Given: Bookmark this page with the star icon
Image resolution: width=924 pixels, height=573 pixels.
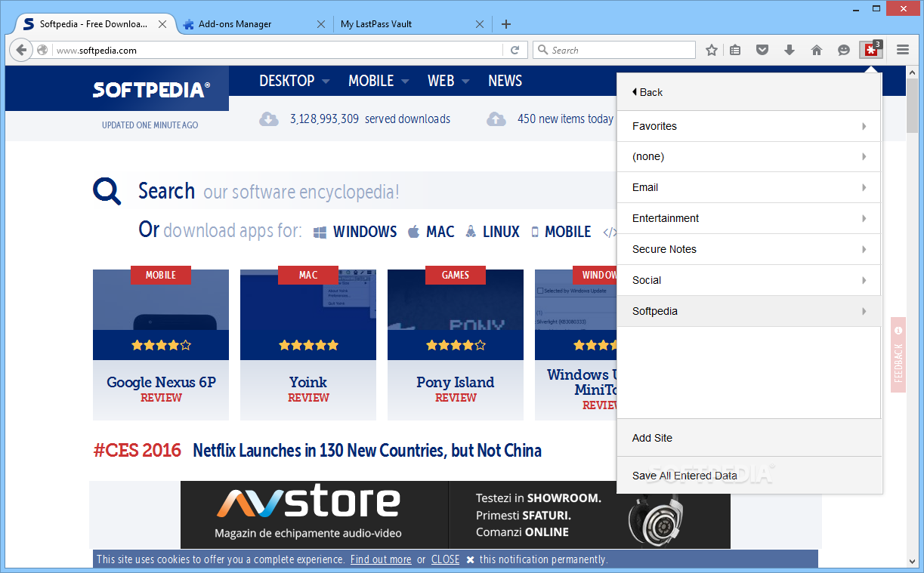Looking at the screenshot, I should point(711,51).
